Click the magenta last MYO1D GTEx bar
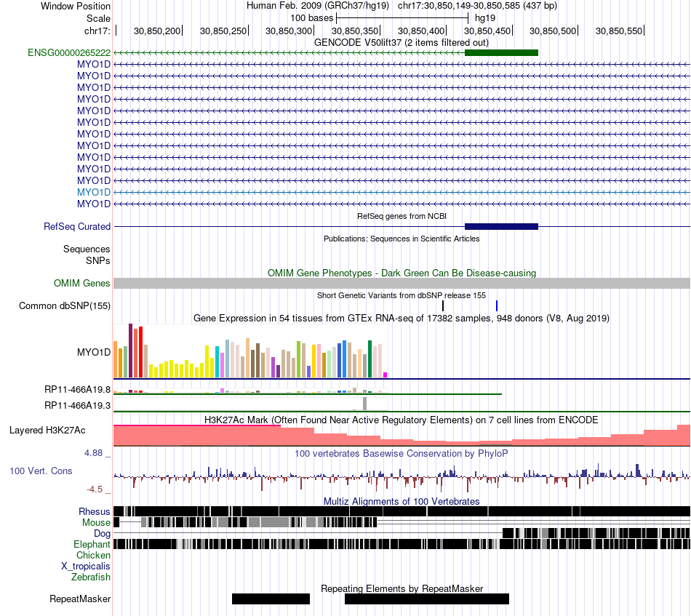The height and width of the screenshot is (616, 691). coord(386,375)
